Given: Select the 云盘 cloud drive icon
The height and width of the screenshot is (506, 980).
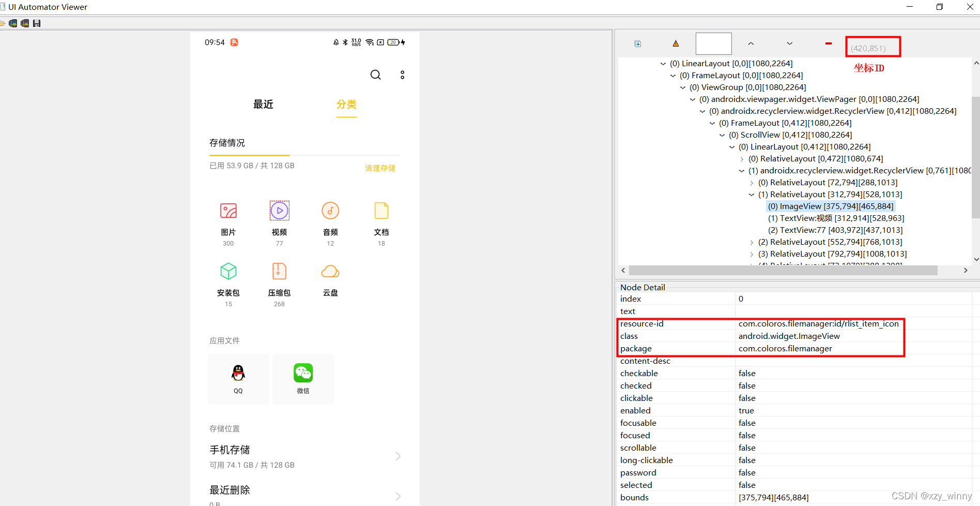Looking at the screenshot, I should (x=330, y=271).
